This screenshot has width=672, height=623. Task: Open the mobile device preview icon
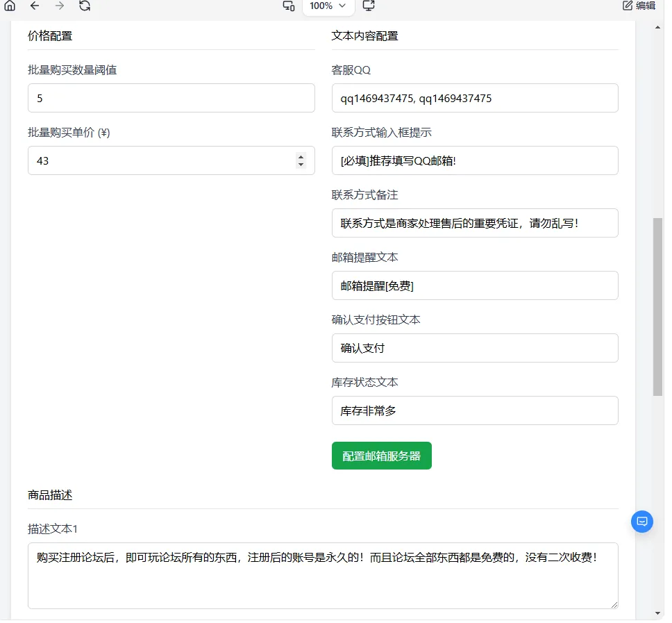point(288,6)
